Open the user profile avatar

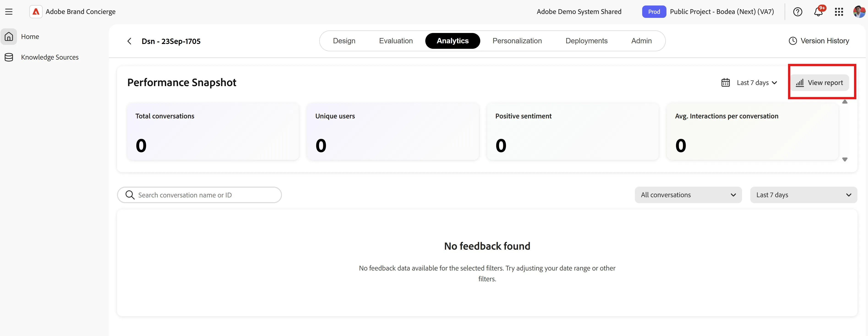point(859,12)
